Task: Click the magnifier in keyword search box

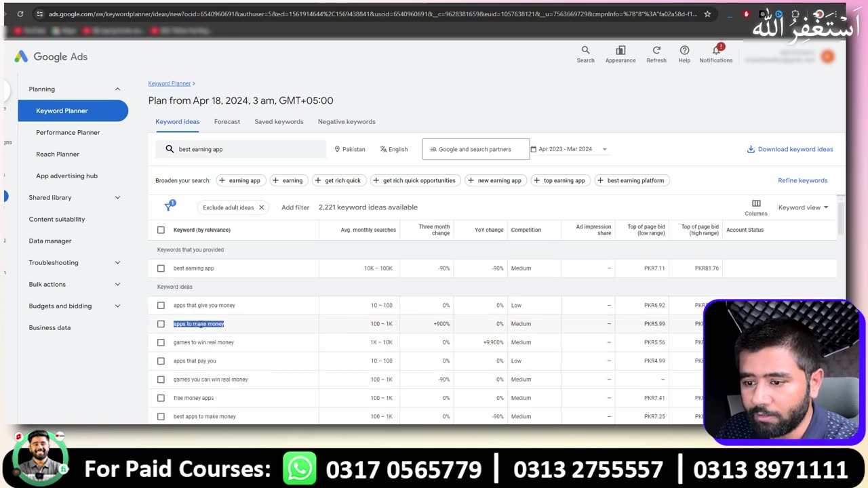Action: (170, 149)
